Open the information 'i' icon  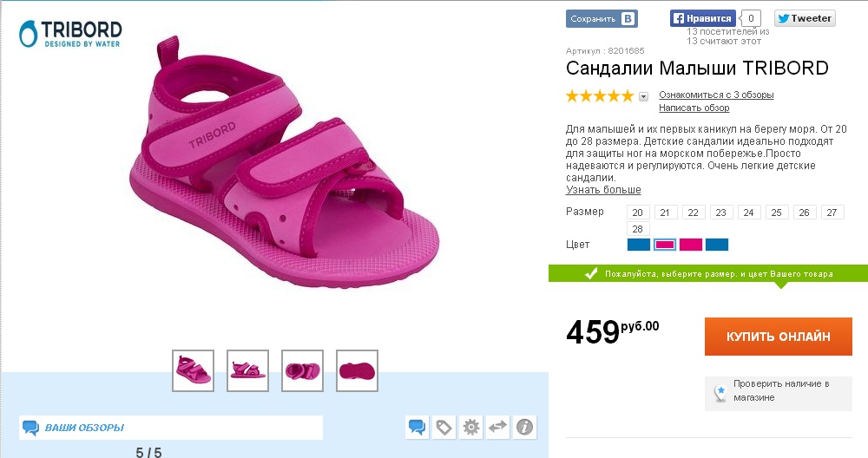coord(525,427)
